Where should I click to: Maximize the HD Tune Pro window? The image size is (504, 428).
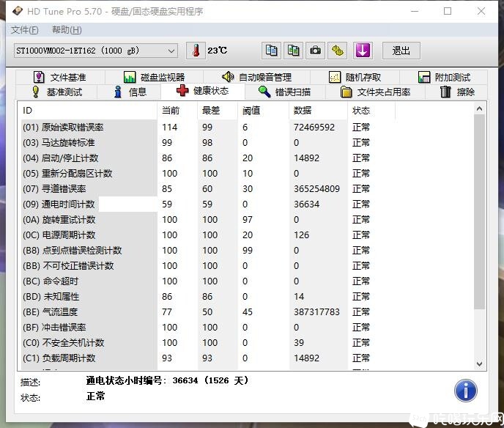[x=448, y=11]
